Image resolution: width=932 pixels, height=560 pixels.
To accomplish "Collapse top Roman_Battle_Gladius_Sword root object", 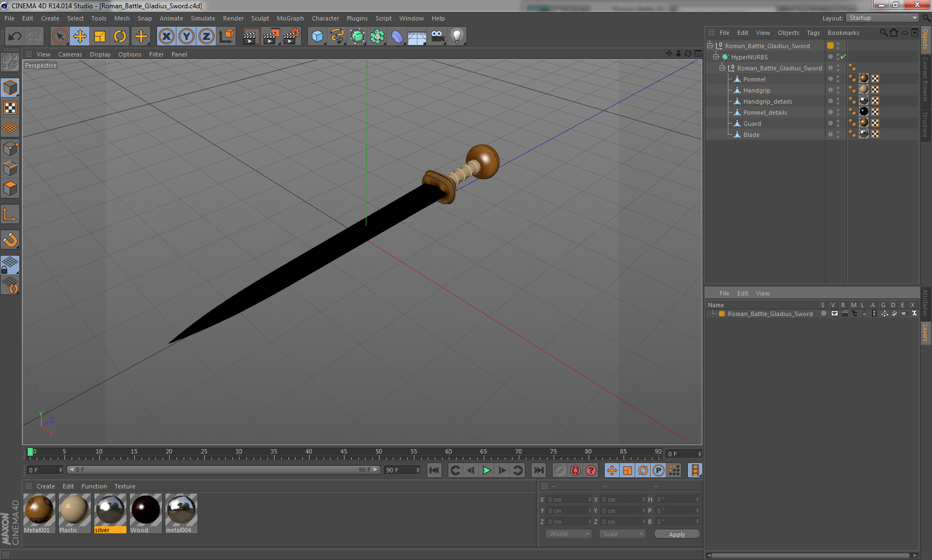I will tap(710, 46).
